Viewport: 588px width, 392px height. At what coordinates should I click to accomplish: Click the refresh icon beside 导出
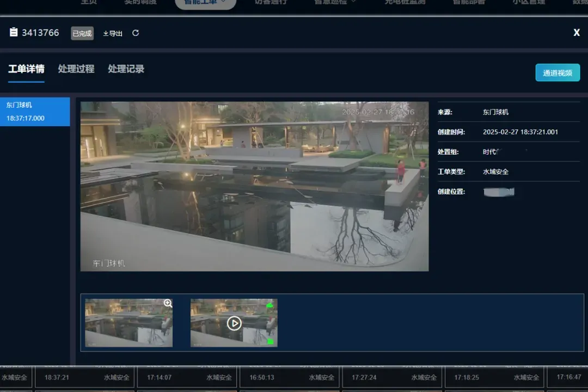[136, 33]
